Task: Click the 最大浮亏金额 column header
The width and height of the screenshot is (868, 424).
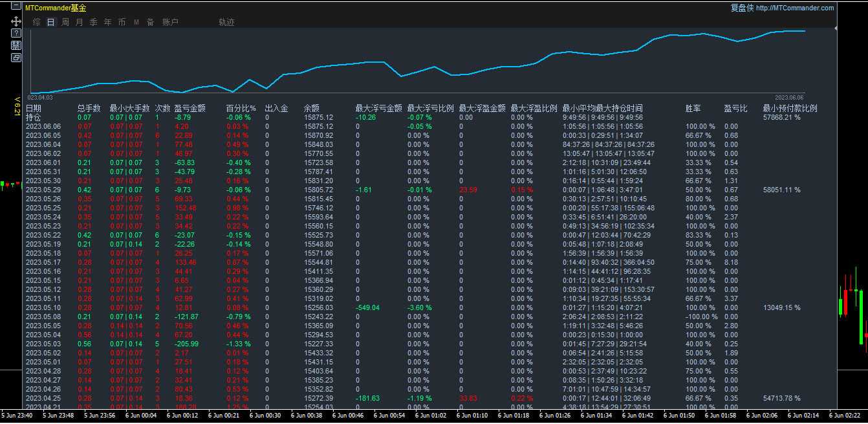Action: (379, 109)
